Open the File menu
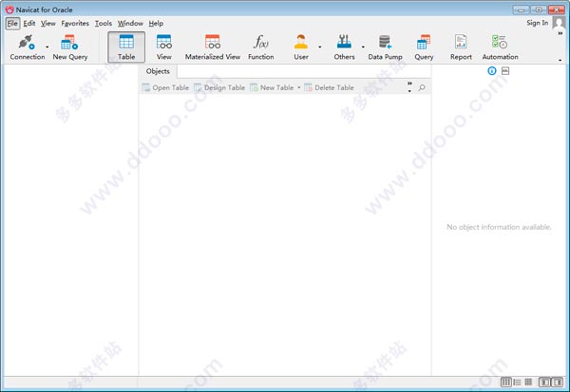 click(12, 23)
